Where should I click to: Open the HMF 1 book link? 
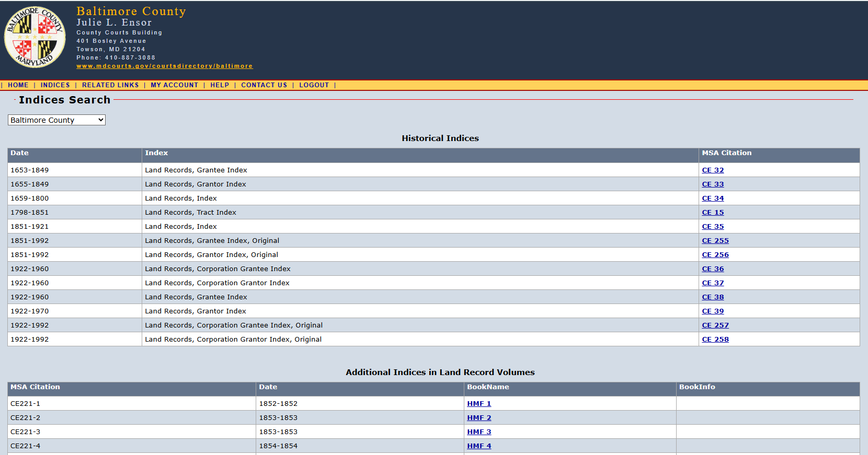click(x=479, y=404)
